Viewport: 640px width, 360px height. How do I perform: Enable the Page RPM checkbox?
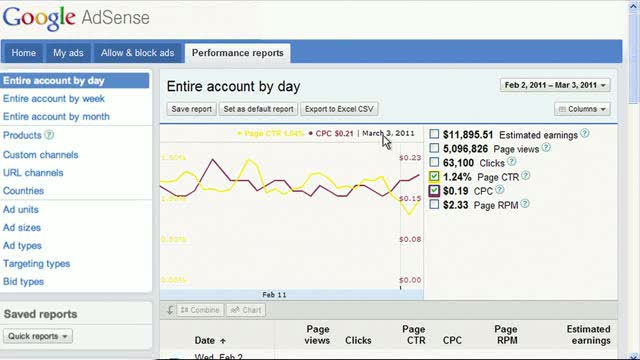point(434,204)
